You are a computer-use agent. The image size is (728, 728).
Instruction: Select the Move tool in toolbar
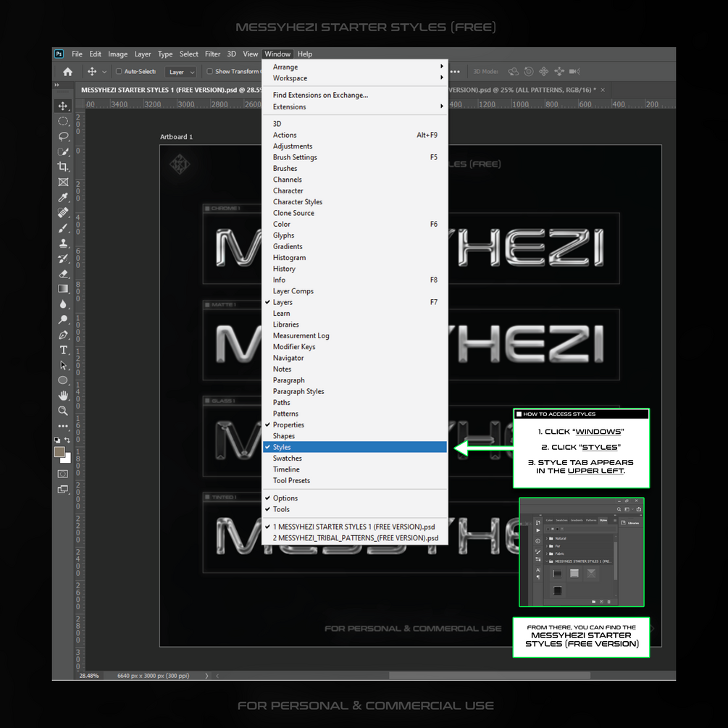click(63, 106)
